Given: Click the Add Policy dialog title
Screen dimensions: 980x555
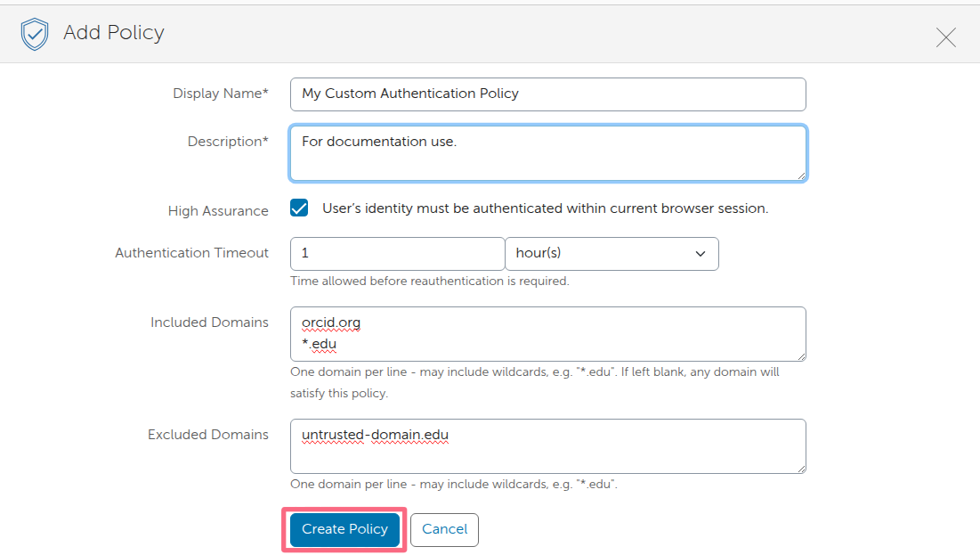Looking at the screenshot, I should click(x=112, y=32).
